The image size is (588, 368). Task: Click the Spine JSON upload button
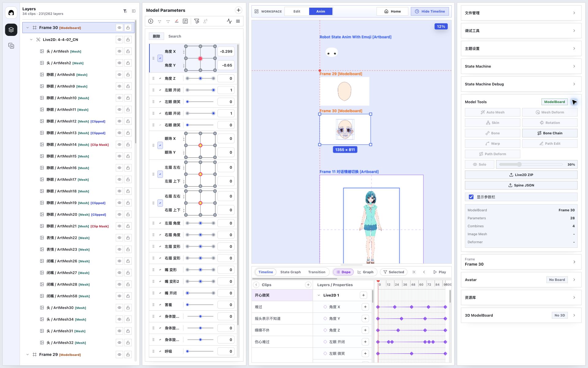[x=521, y=185]
